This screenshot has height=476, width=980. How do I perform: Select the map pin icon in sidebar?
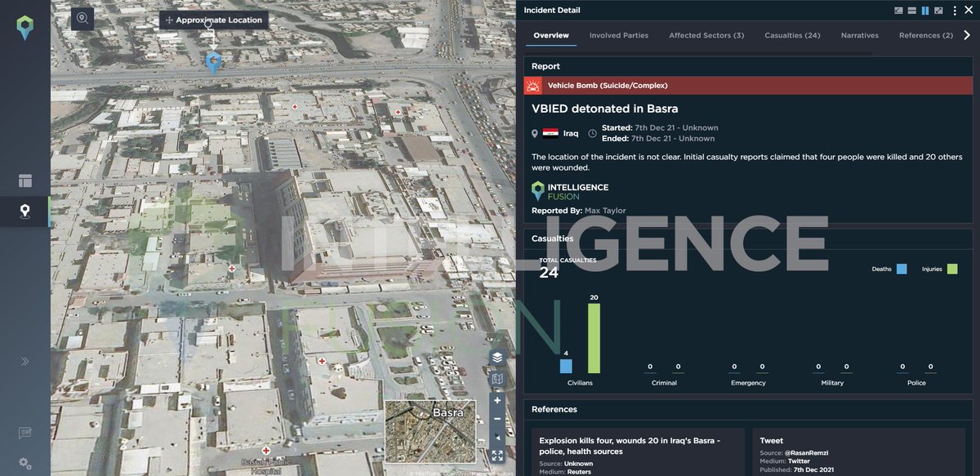click(x=24, y=212)
